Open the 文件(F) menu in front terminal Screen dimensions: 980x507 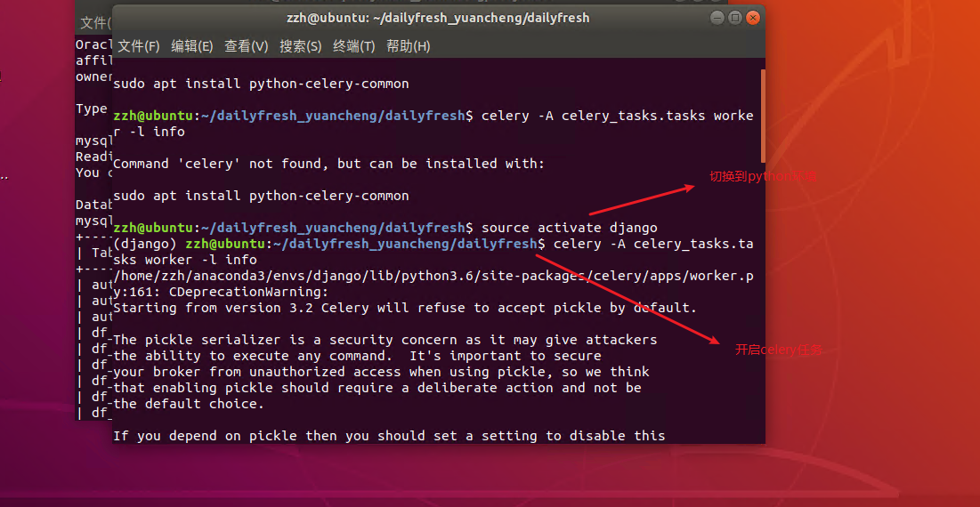pos(139,46)
